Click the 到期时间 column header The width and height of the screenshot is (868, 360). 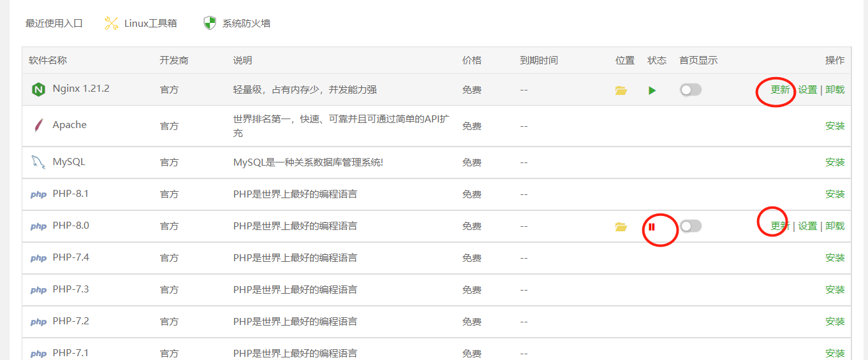click(539, 61)
